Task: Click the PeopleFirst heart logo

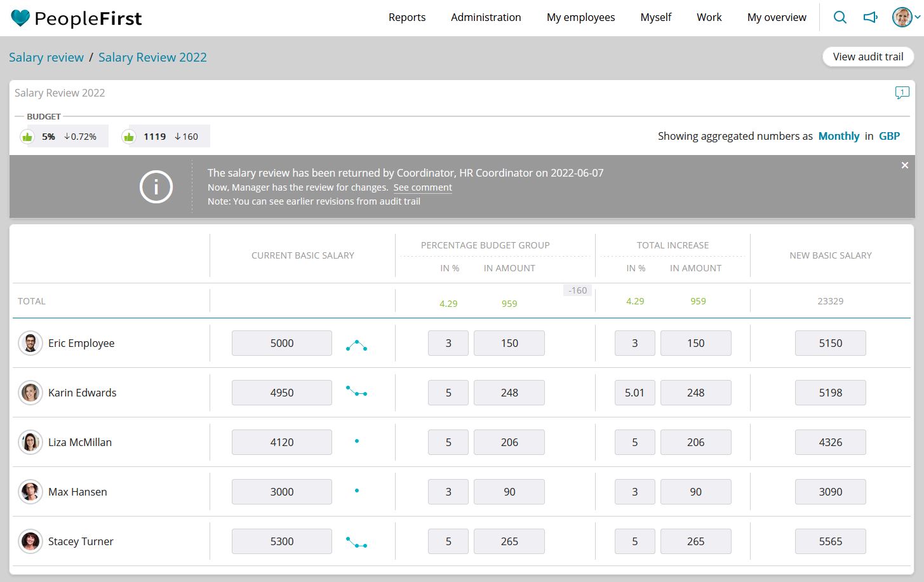Action: [x=20, y=18]
